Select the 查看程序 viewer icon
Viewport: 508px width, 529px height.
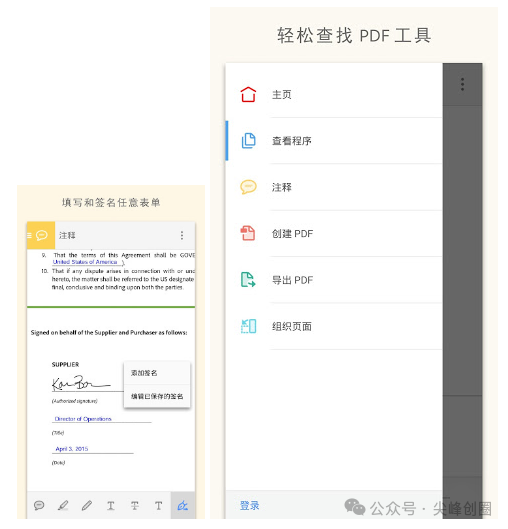(248, 141)
